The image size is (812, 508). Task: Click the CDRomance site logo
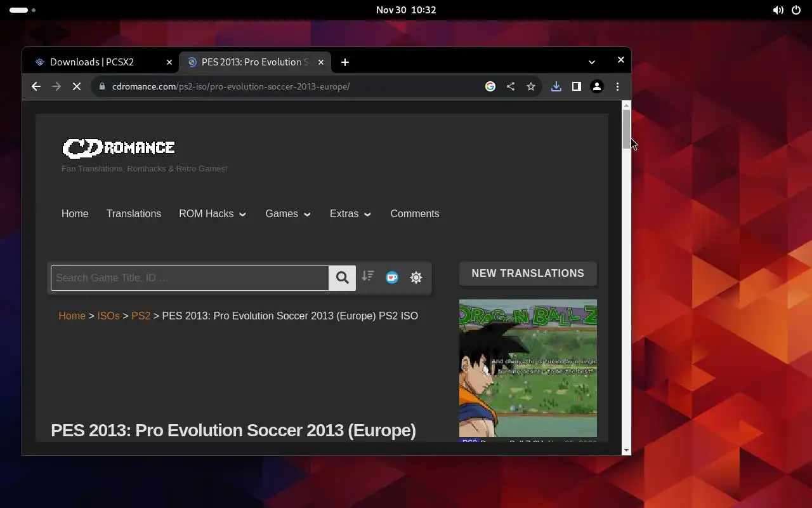119,147
